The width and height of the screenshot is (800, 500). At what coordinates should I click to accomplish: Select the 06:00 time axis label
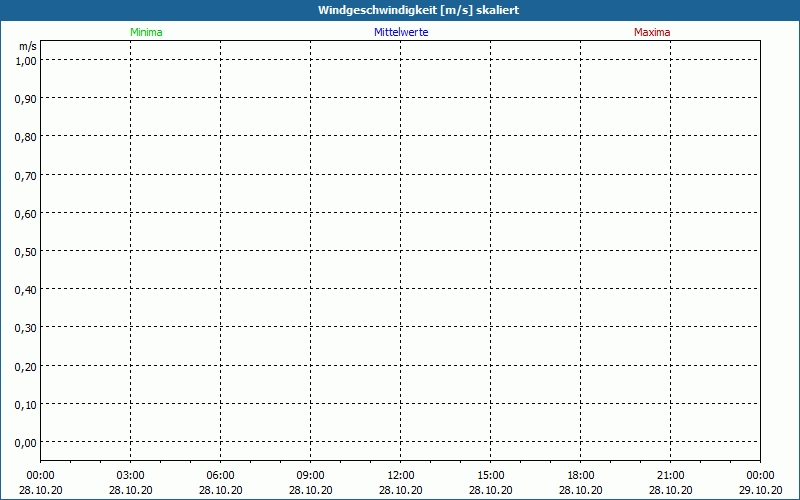tap(220, 475)
